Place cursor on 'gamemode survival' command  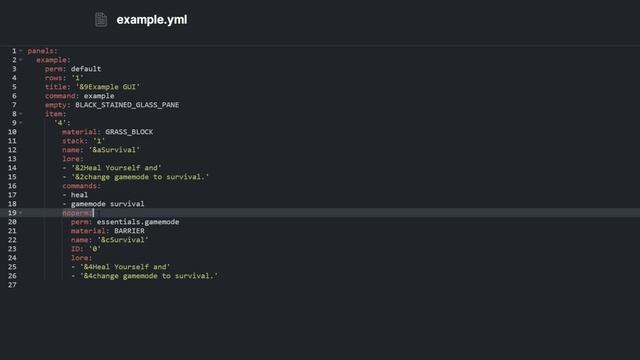point(107,204)
